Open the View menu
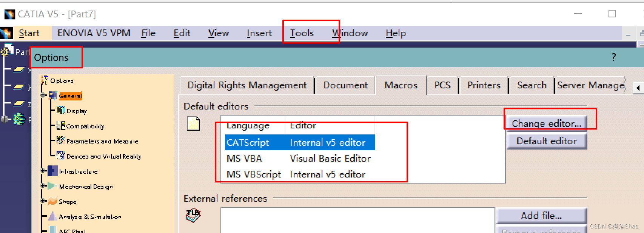This screenshot has height=233, width=644. click(219, 33)
